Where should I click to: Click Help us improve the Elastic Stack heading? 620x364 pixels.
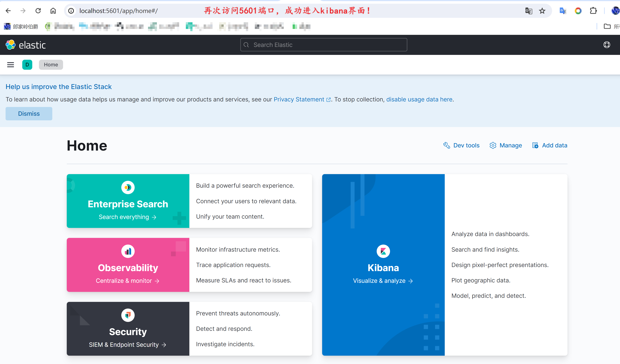pyautogui.click(x=59, y=87)
